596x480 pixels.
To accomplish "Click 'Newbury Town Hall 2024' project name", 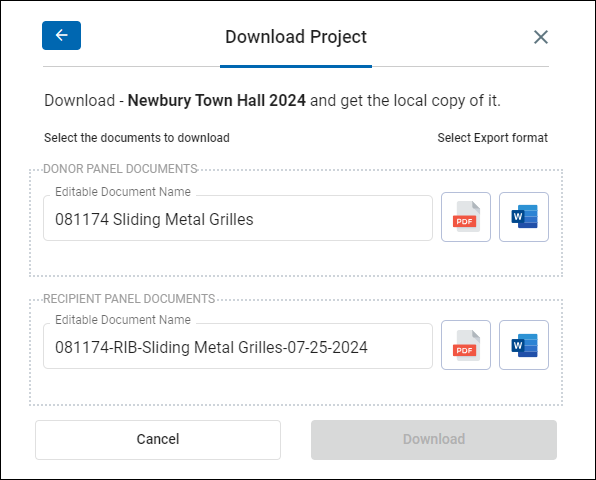I will point(217,101).
